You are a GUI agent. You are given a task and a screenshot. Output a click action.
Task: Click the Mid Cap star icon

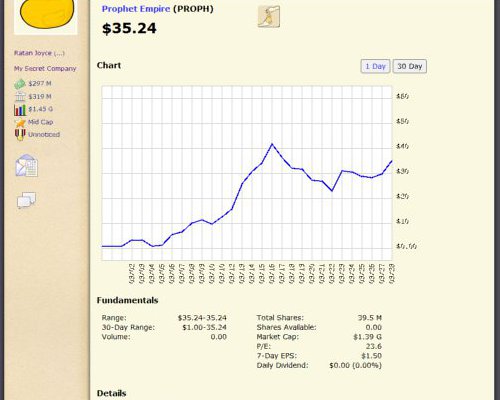click(20, 122)
